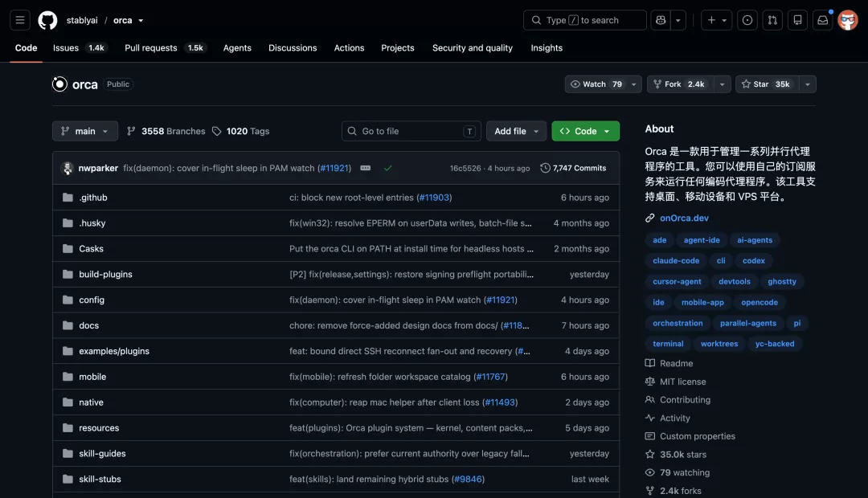This screenshot has height=498, width=868.
Task: Select the parallel-agents topic tag
Action: point(748,323)
